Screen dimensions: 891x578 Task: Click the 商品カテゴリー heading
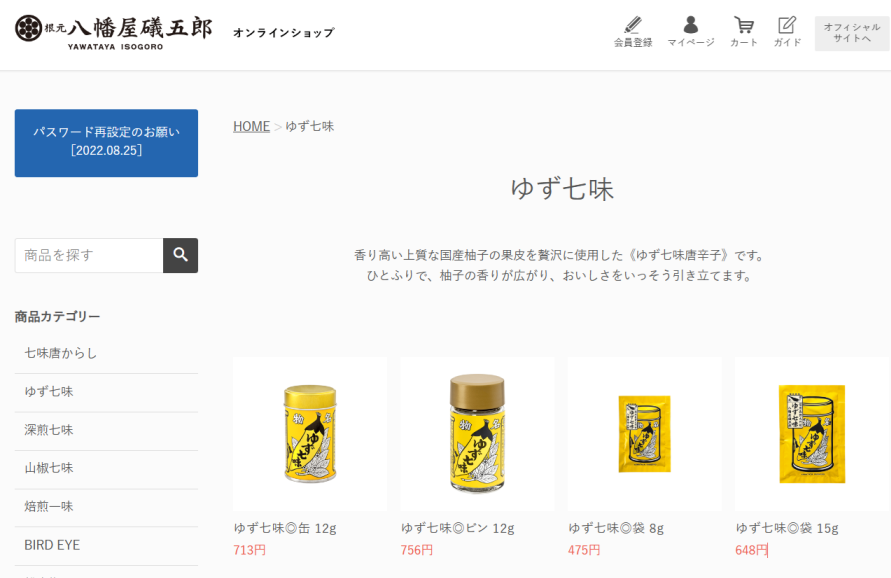(x=57, y=317)
